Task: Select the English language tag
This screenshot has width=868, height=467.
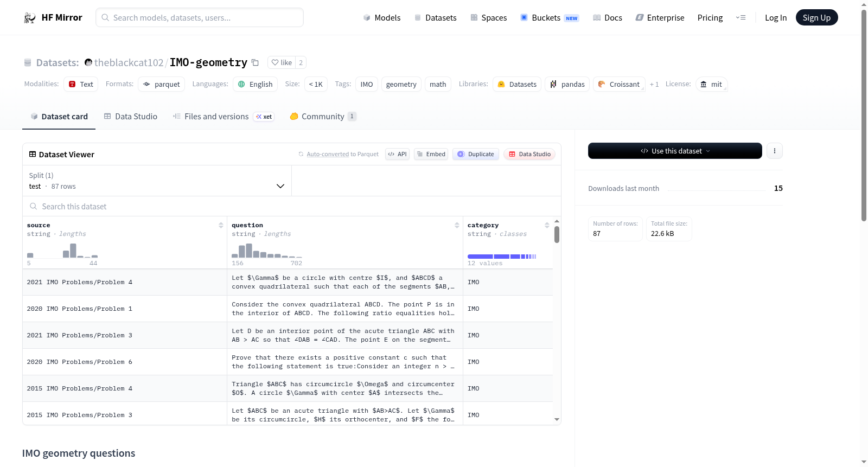Action: (256, 84)
